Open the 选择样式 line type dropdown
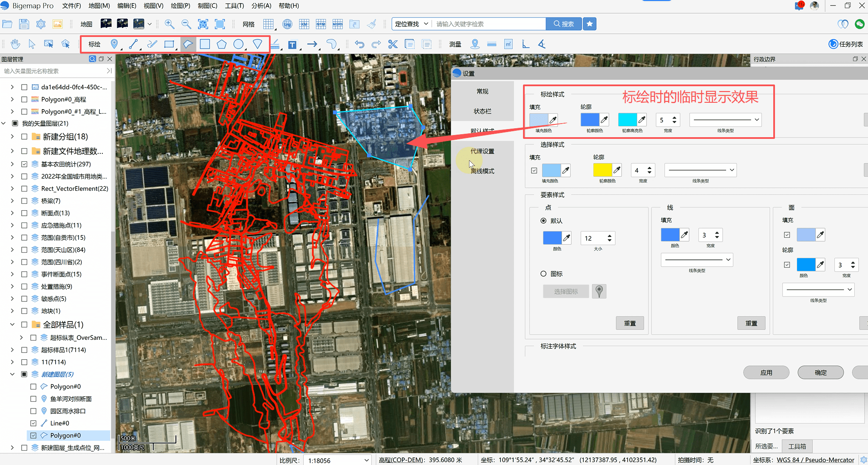The width and height of the screenshot is (868, 465). 700,170
